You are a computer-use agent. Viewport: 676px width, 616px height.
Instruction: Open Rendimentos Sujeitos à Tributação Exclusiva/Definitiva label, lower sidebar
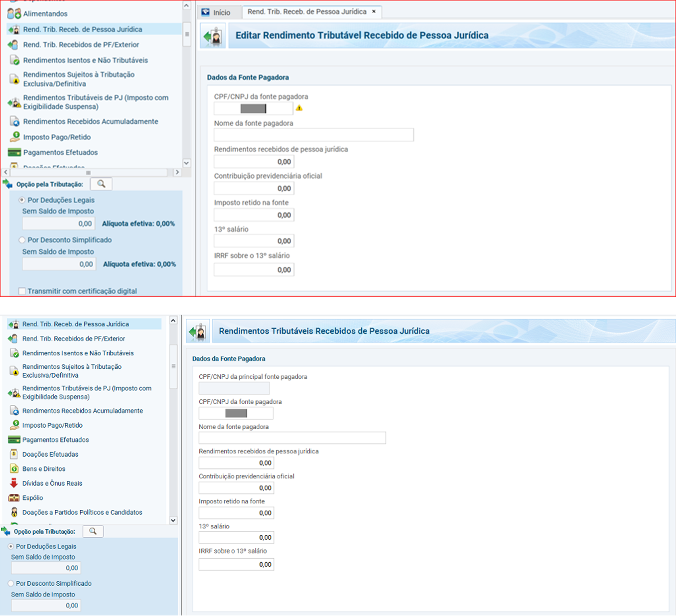click(x=72, y=371)
